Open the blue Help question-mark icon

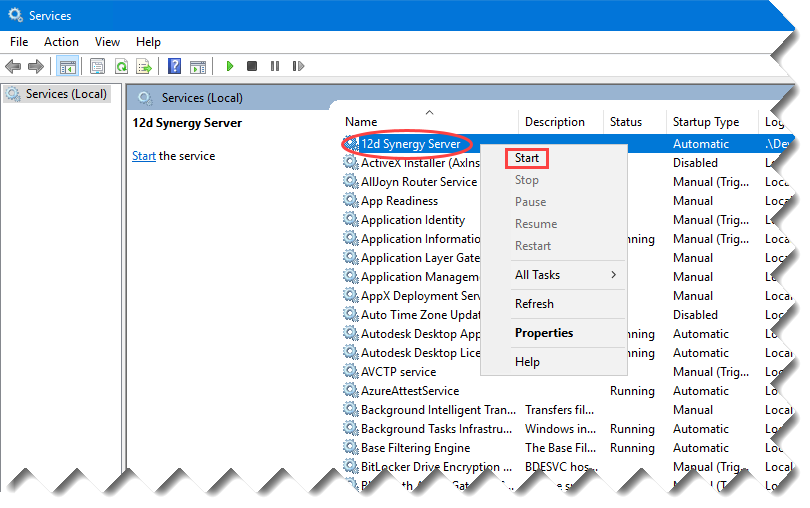pyautogui.click(x=175, y=66)
